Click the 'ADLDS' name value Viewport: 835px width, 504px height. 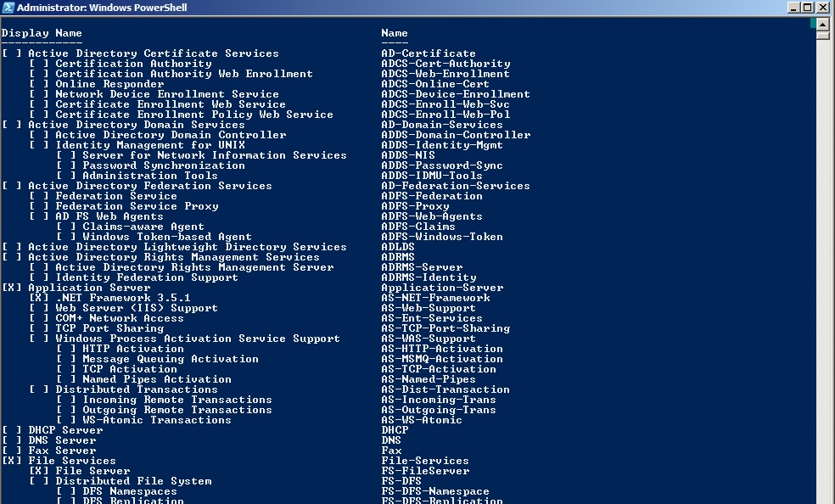coord(398,247)
